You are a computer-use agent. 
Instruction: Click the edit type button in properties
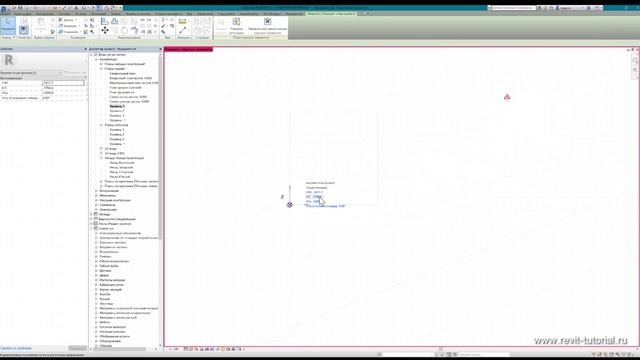pyautogui.click(x=76, y=73)
